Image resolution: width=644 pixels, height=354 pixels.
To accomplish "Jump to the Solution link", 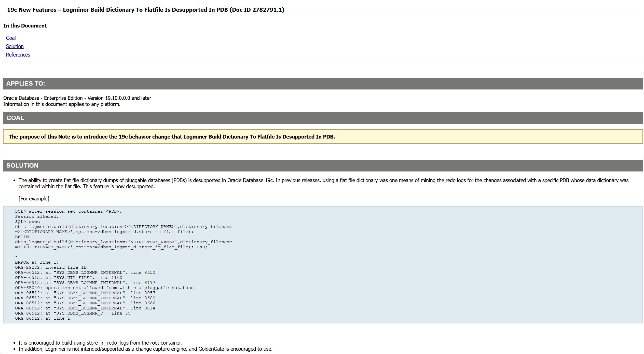I will point(15,46).
